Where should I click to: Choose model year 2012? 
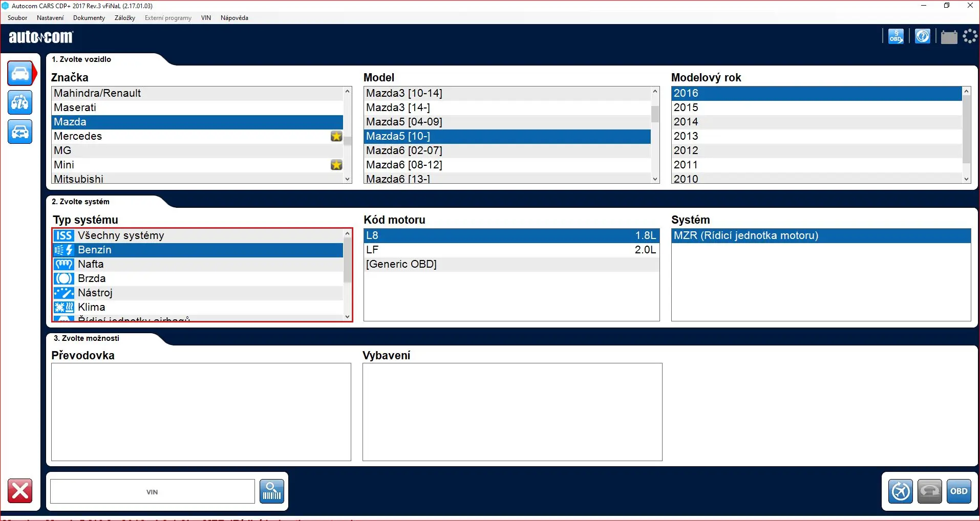(x=817, y=150)
